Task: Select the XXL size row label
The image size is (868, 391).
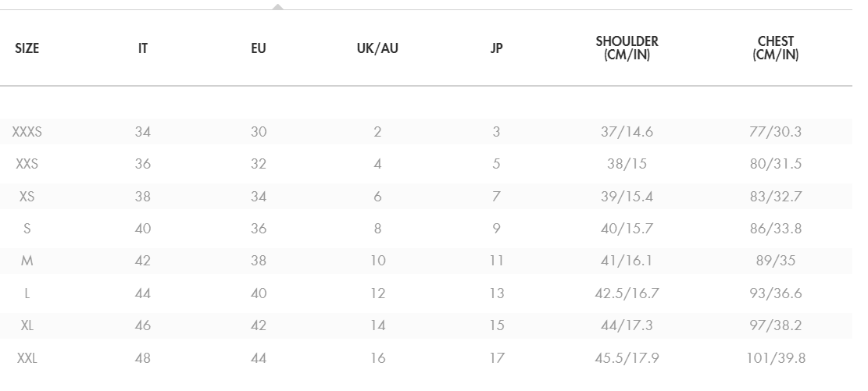Action: (27, 358)
